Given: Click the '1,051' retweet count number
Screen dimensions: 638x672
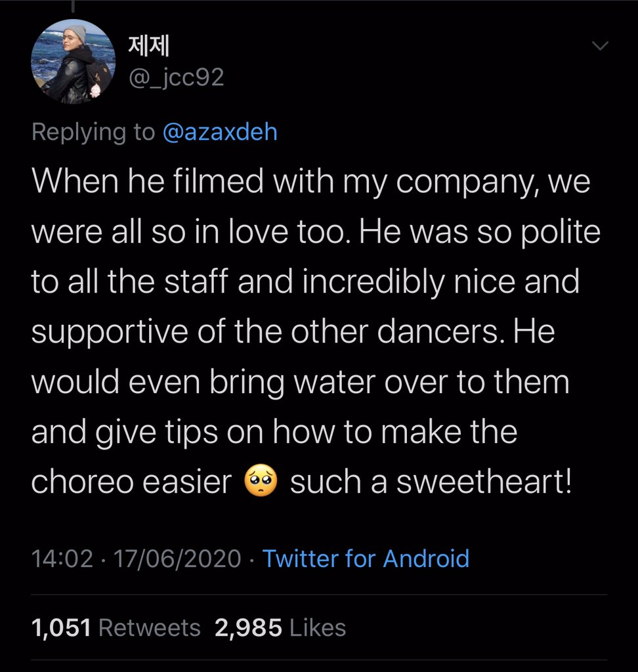Looking at the screenshot, I should [61, 628].
